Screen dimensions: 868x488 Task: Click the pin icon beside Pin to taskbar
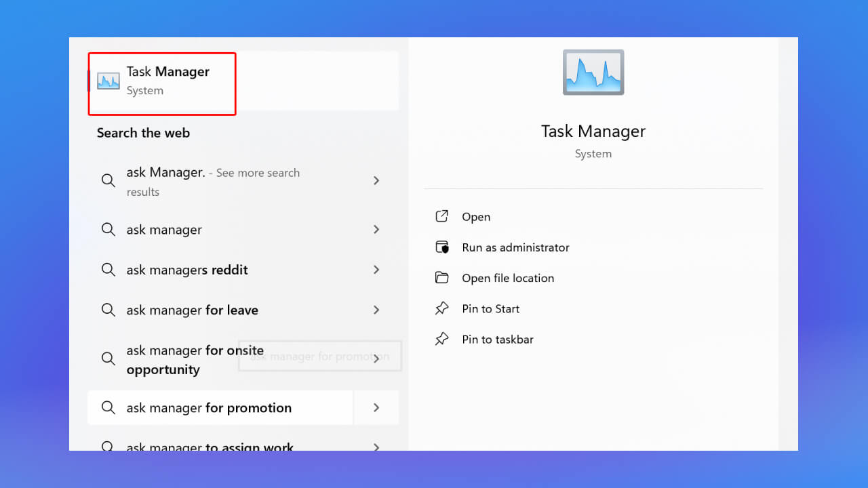442,339
